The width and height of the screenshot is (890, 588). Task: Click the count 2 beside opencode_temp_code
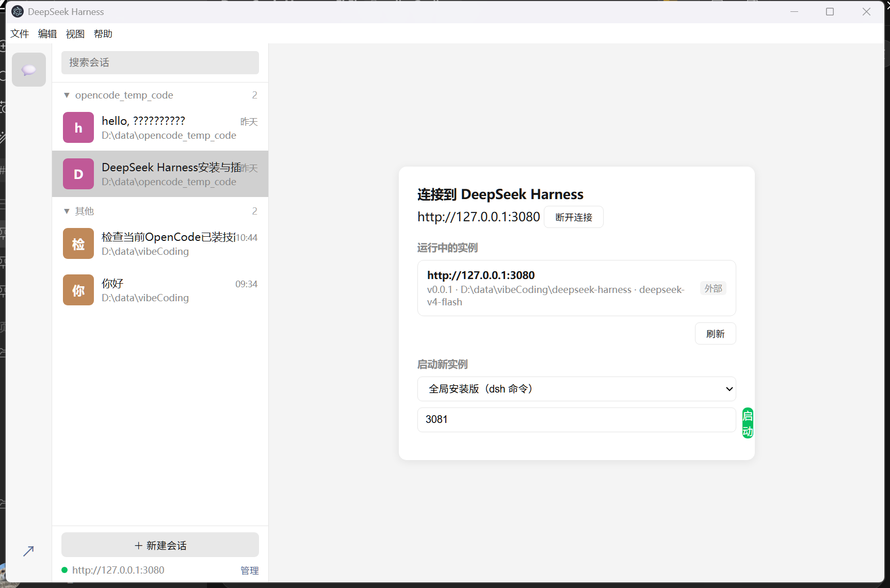click(254, 95)
